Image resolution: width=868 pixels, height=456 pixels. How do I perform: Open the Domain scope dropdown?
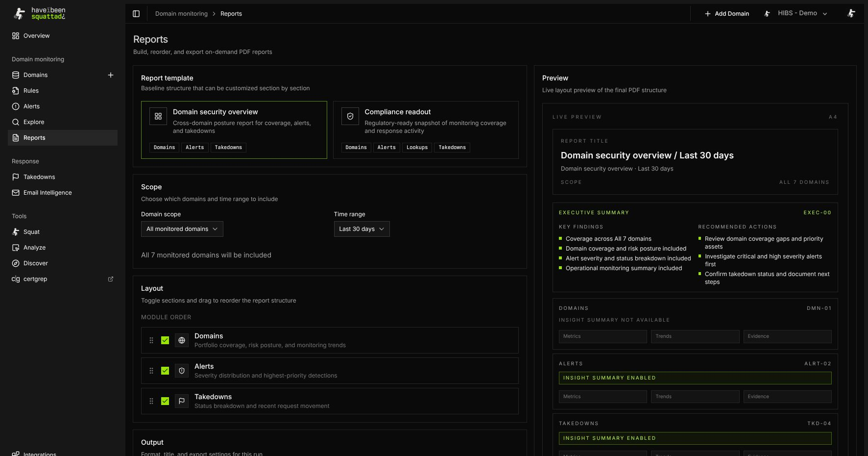tap(182, 229)
